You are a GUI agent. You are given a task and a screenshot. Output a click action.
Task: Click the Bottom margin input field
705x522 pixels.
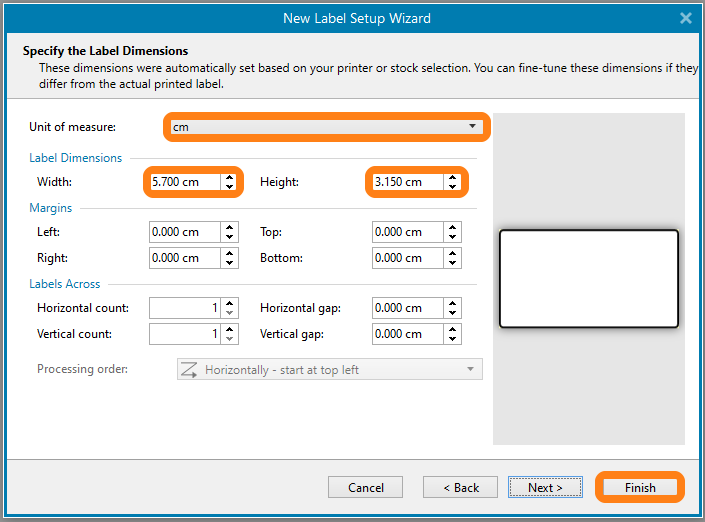pyautogui.click(x=407, y=258)
